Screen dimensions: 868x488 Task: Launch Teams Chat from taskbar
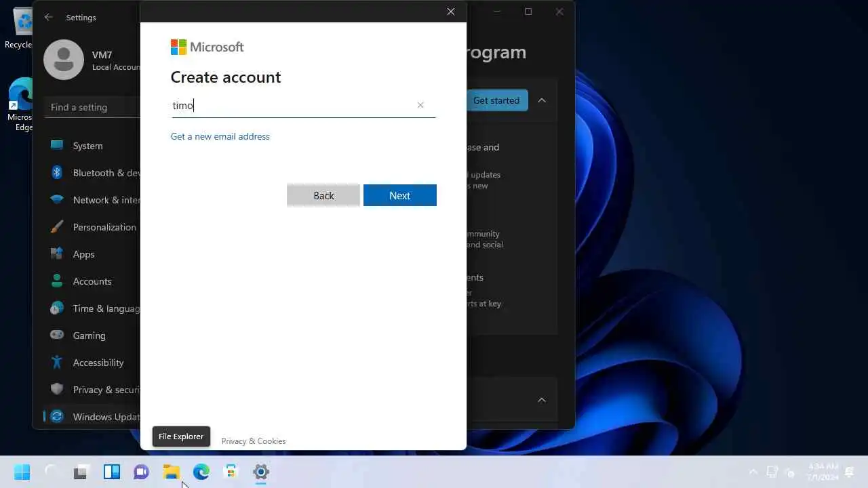(x=141, y=472)
